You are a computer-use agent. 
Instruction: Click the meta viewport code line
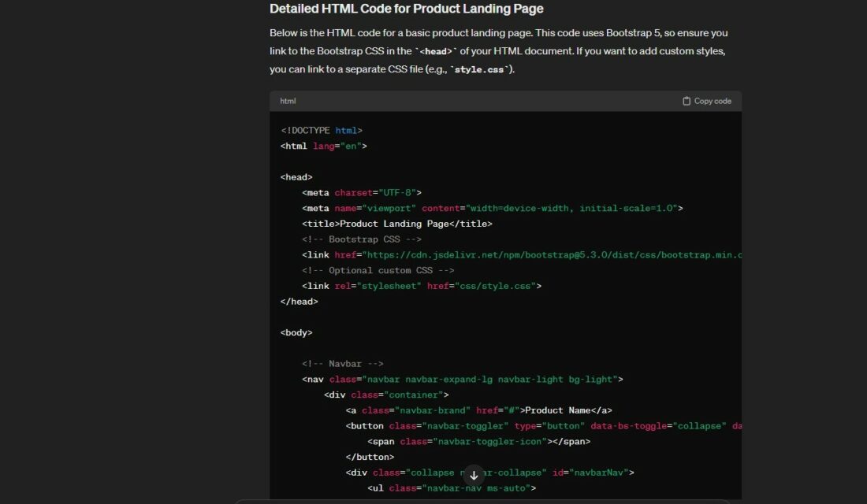click(x=492, y=208)
